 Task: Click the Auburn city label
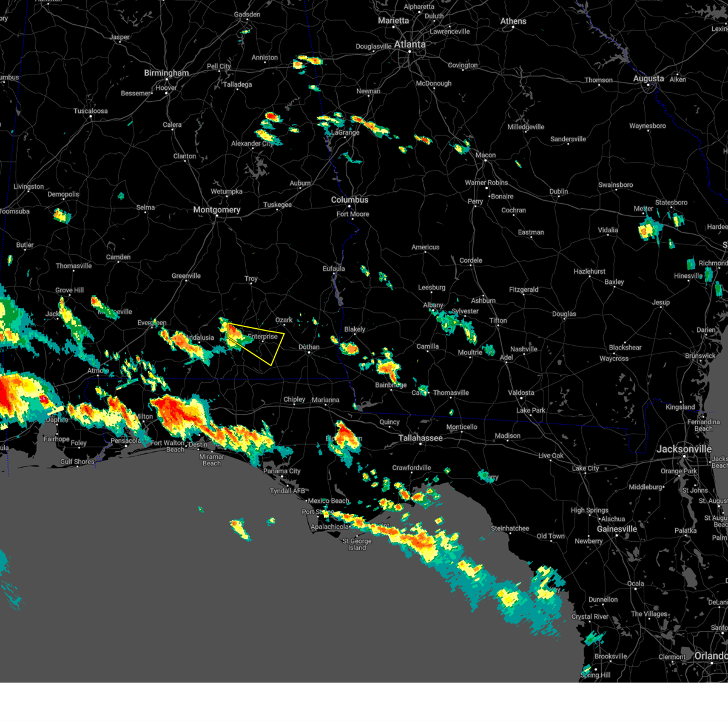[300, 183]
